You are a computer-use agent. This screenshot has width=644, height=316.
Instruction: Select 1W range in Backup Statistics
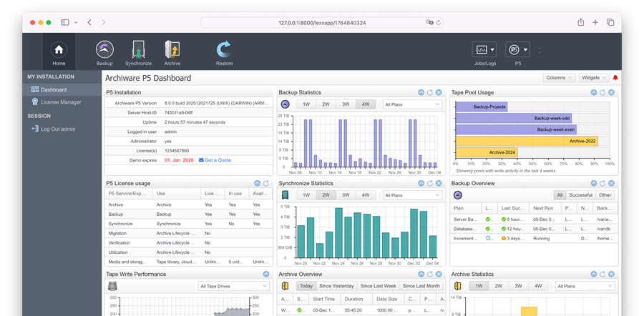coord(306,104)
